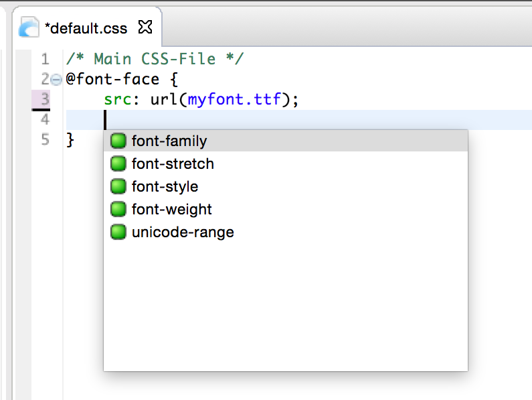
Task: Click the src property name
Action: point(117,100)
